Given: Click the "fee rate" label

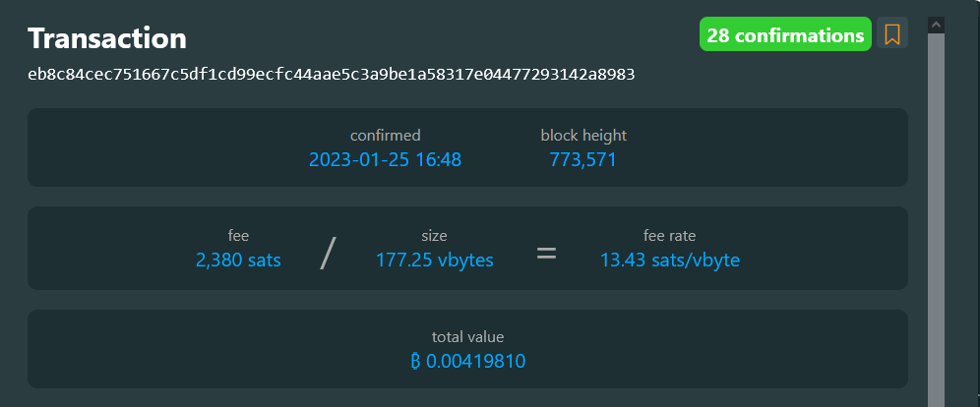Looking at the screenshot, I should tap(669, 236).
